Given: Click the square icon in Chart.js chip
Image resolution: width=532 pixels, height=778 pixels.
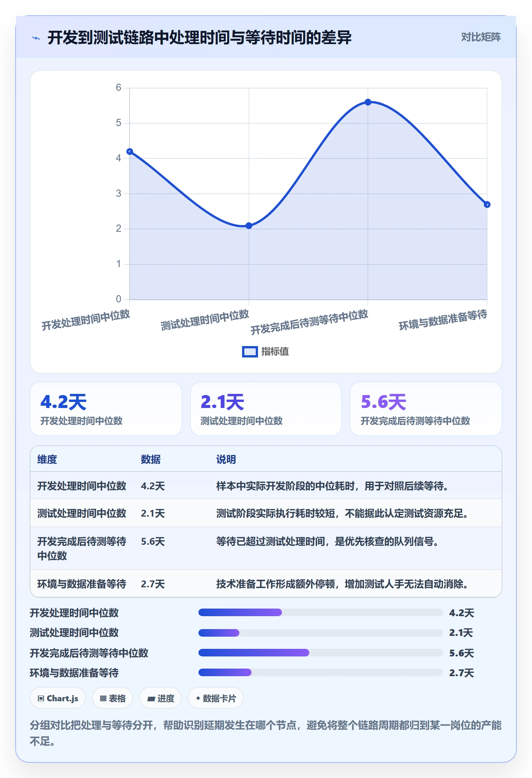Looking at the screenshot, I should pyautogui.click(x=41, y=698).
